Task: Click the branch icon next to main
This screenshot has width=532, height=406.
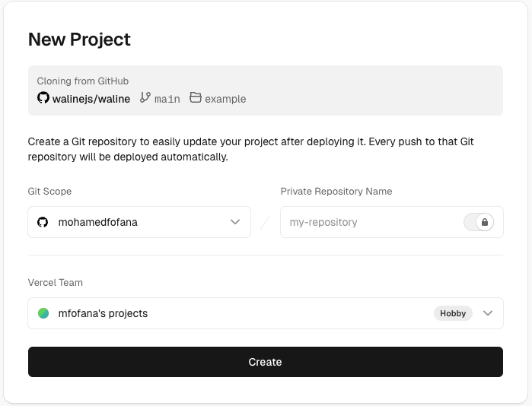Action: point(145,98)
